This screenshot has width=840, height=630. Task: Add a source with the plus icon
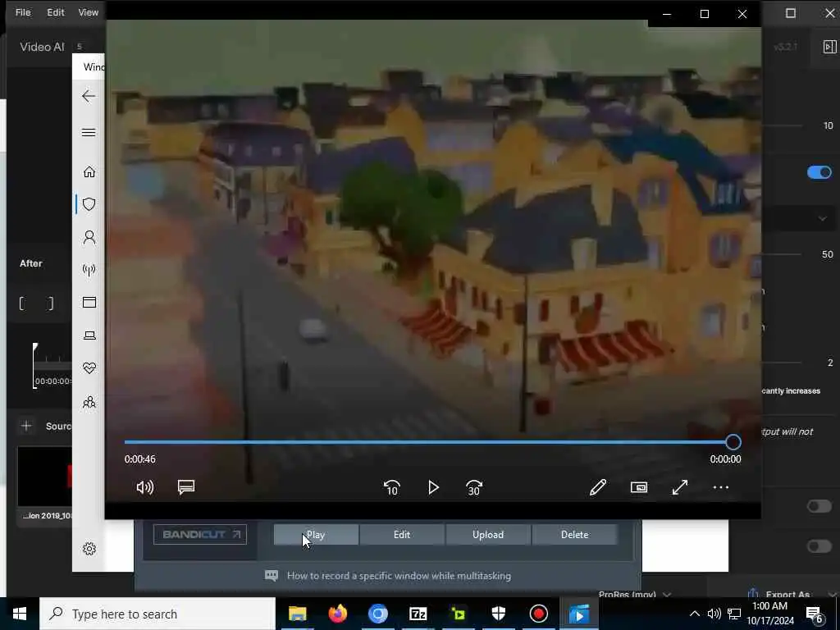25,426
